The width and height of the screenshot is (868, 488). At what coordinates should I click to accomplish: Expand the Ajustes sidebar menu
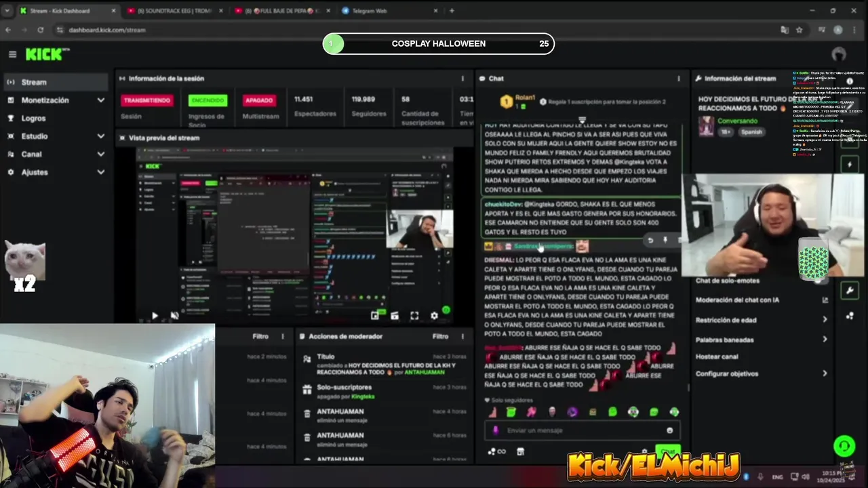pyautogui.click(x=54, y=172)
